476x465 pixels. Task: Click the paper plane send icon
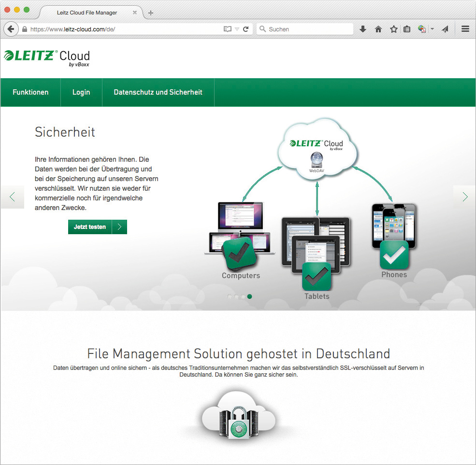pyautogui.click(x=445, y=29)
